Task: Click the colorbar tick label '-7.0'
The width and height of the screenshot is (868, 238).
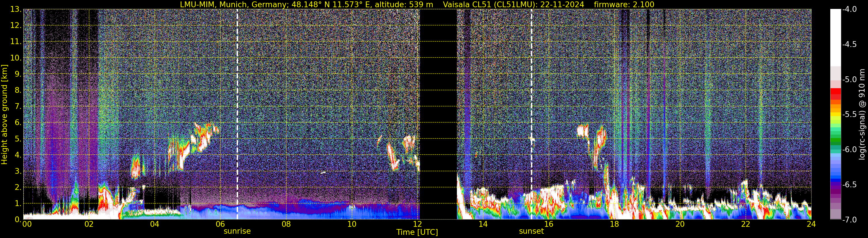Action: pos(849,220)
